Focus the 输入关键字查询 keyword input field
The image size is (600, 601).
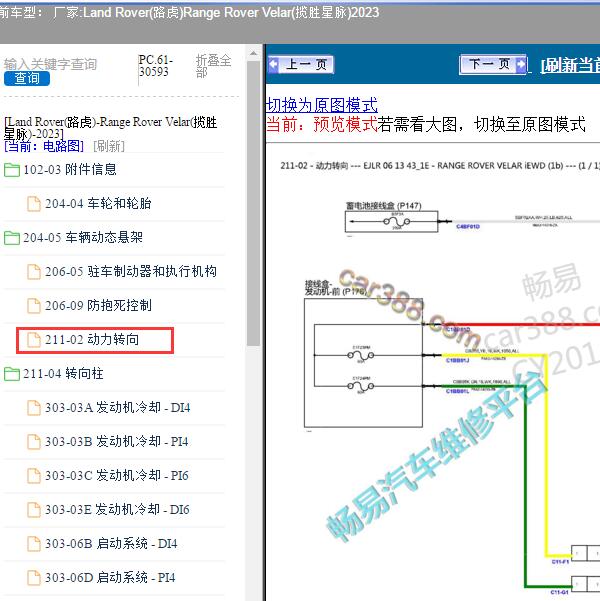pos(51,64)
